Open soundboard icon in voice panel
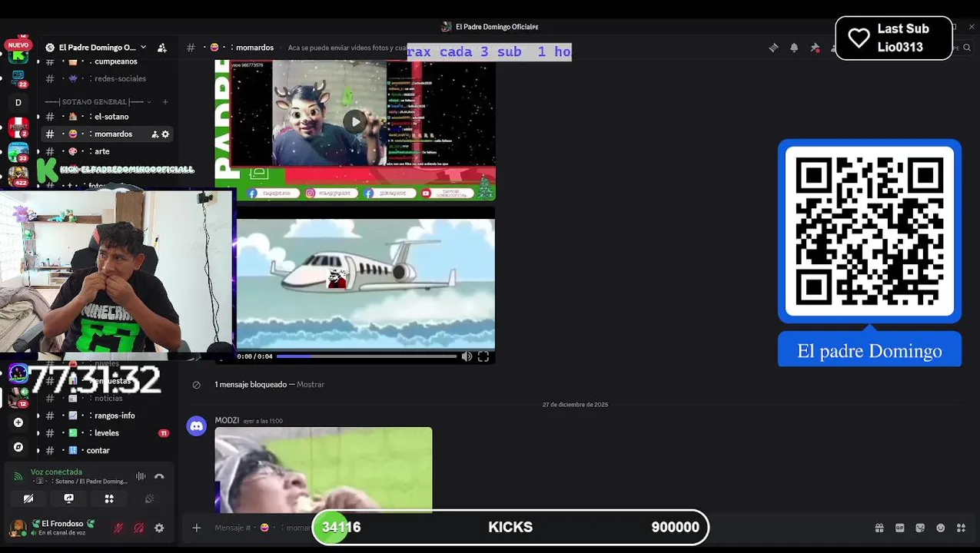The width and height of the screenshot is (980, 553). pyautogui.click(x=149, y=498)
